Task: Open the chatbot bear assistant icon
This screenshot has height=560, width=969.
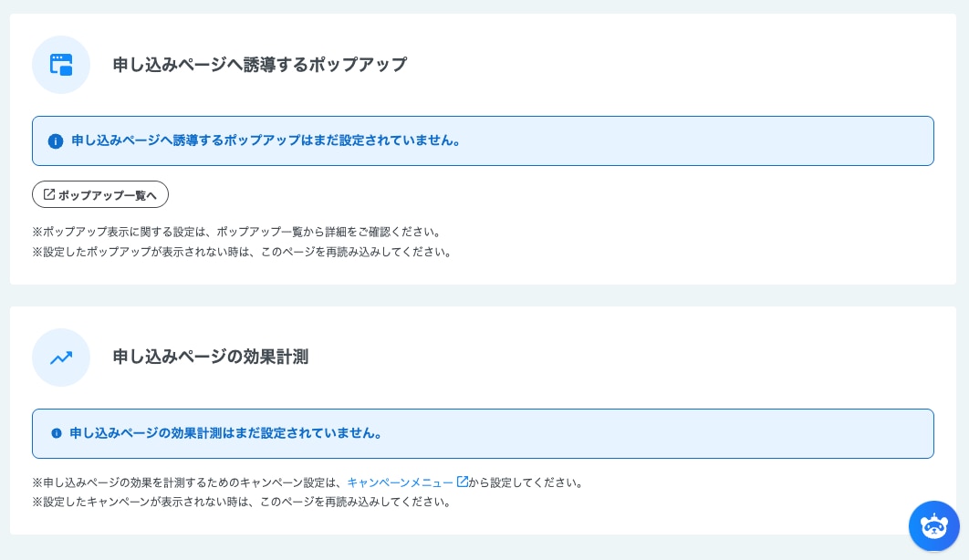Action: [x=933, y=526]
